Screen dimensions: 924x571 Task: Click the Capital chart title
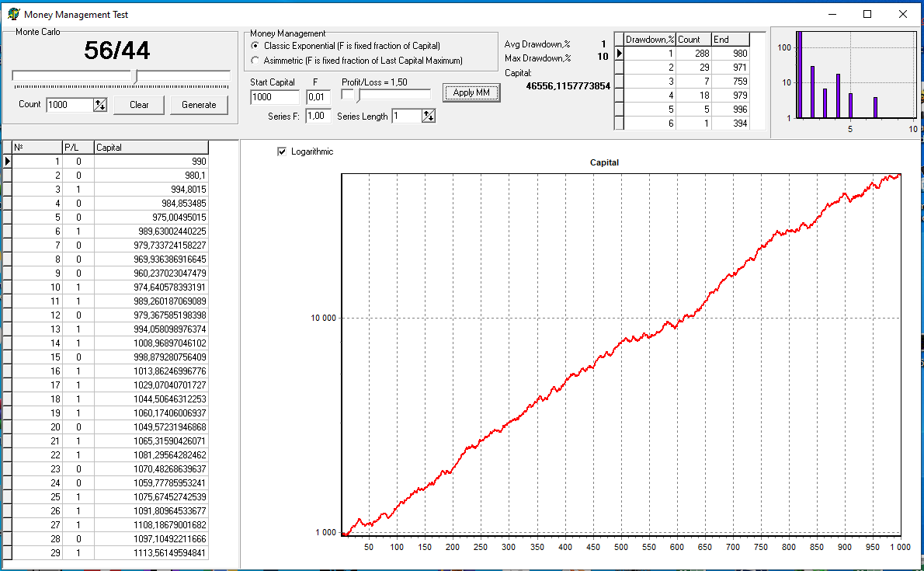pyautogui.click(x=604, y=162)
